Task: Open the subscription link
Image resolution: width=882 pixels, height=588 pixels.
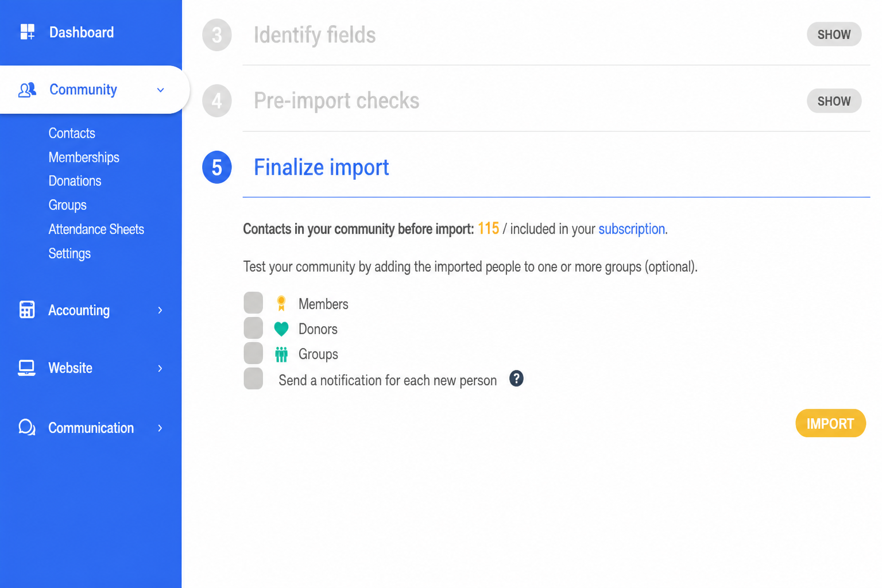Action: (632, 229)
